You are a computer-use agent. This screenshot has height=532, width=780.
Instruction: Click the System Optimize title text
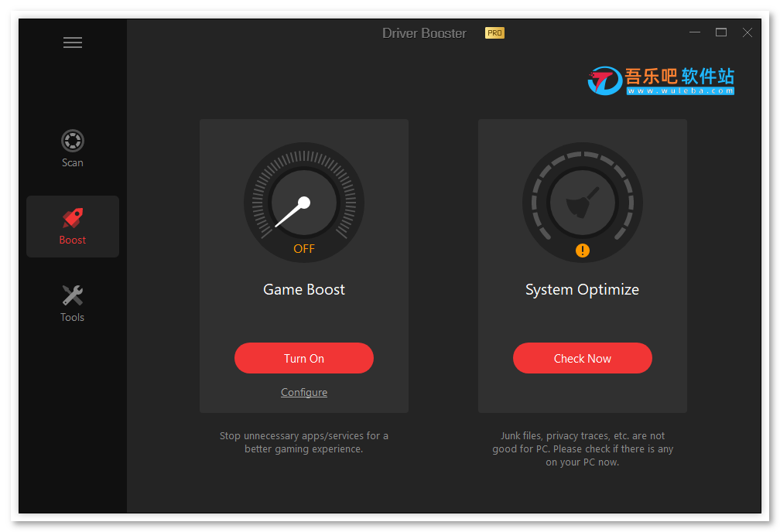point(583,289)
